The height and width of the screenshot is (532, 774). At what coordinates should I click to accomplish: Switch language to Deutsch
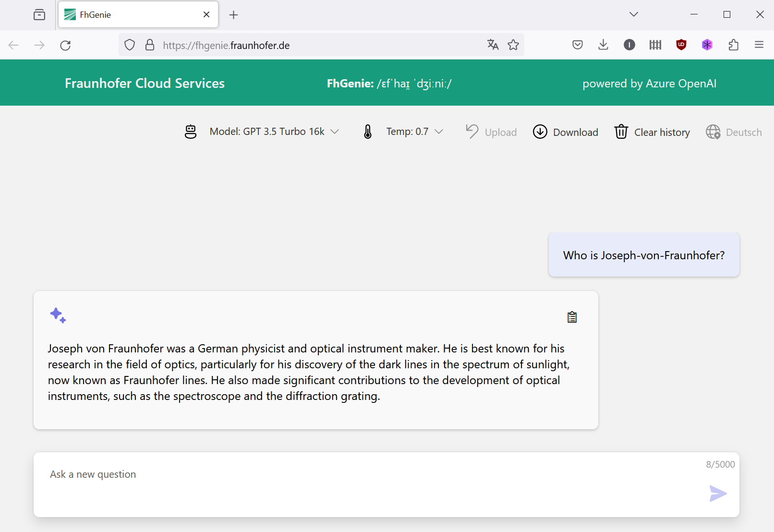(734, 132)
